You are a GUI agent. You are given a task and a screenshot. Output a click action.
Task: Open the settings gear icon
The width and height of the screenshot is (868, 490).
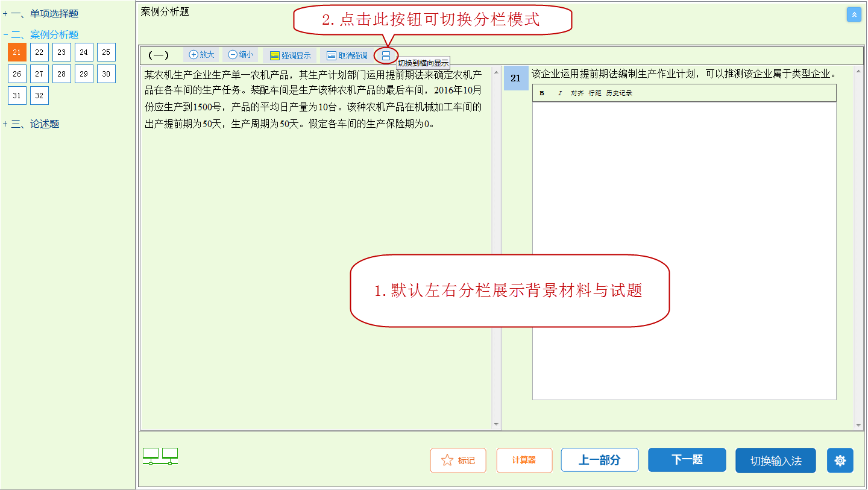[x=840, y=460]
